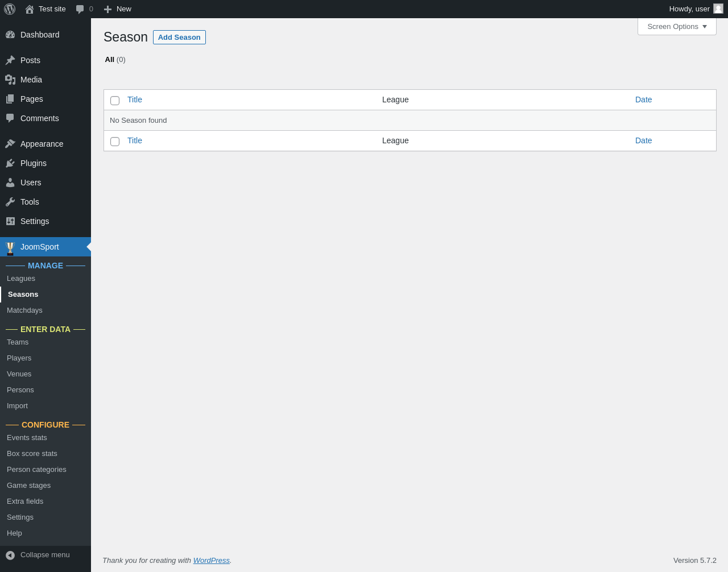
Task: Click the Comments speech bubble sidebar icon
Action: pyautogui.click(x=10, y=118)
